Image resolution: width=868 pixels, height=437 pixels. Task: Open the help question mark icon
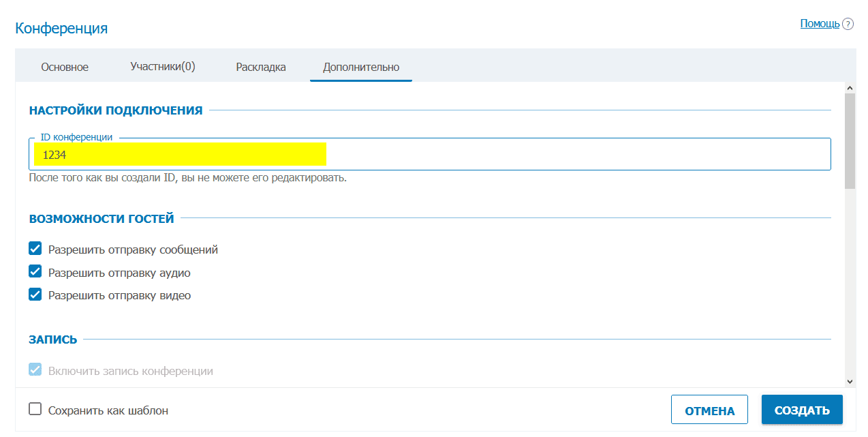click(x=848, y=24)
